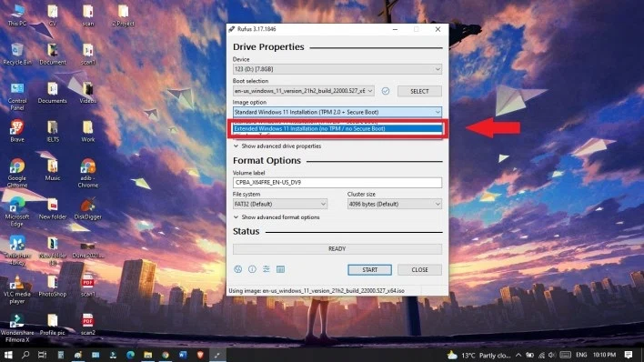Select the Document desktop icon
The width and height of the screenshot is (644, 362).
53,54
